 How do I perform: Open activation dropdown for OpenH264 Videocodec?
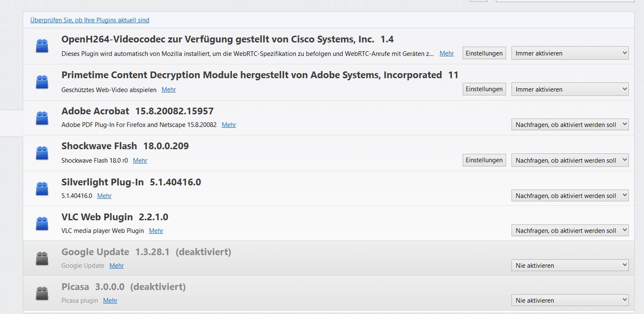570,53
